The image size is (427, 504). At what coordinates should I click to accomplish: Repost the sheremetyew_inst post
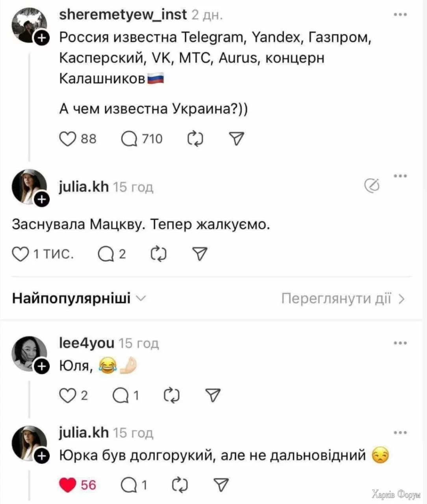[195, 139]
